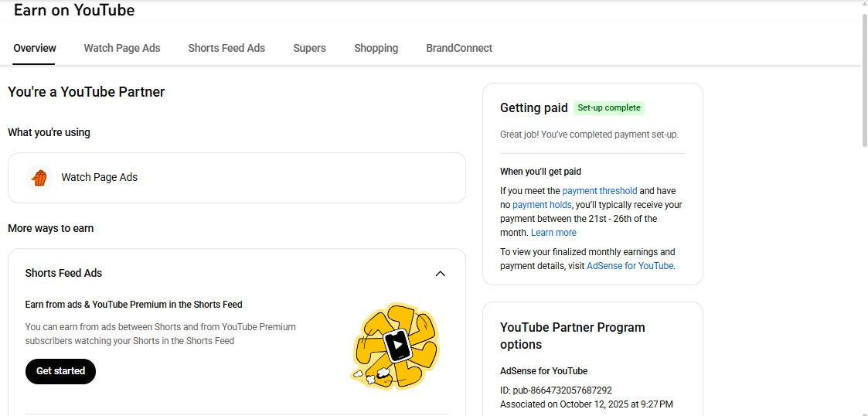The width and height of the screenshot is (868, 416).
Task: Click the Set-up complete badge
Action: pyautogui.click(x=609, y=108)
